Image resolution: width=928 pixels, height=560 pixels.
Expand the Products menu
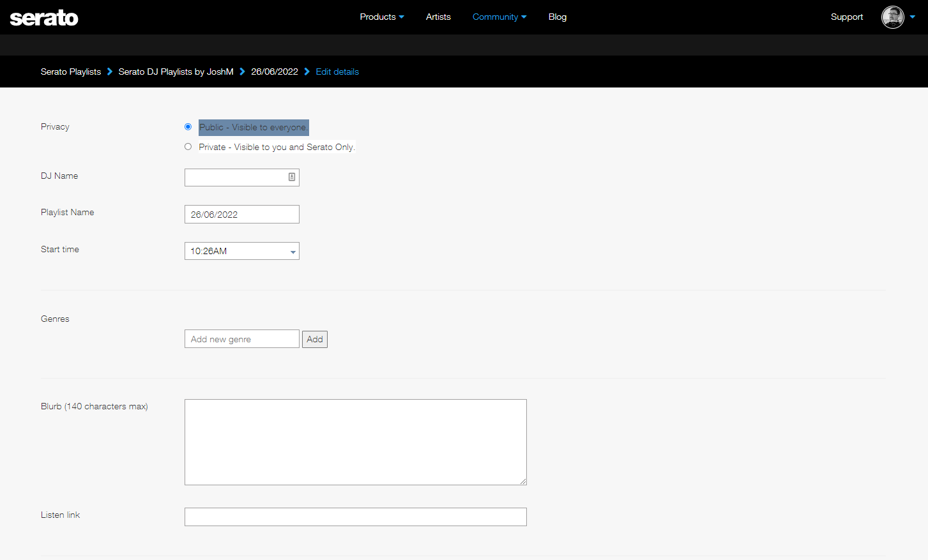coord(381,17)
